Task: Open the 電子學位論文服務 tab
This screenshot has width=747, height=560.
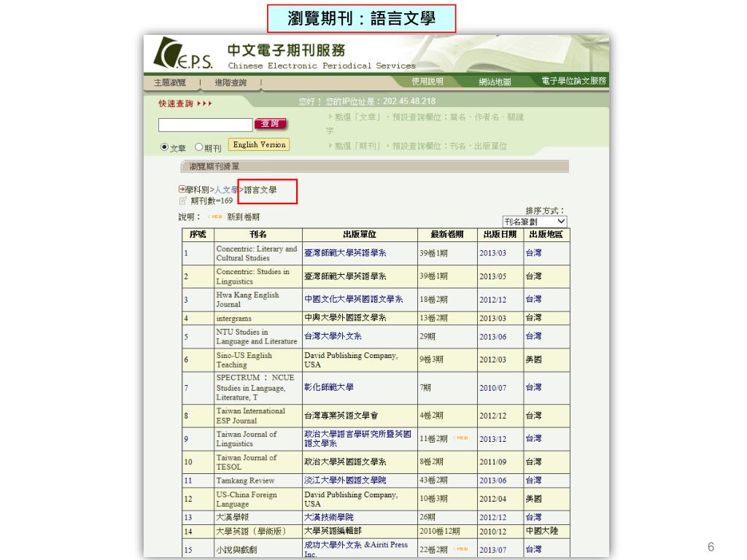Action: [x=573, y=81]
